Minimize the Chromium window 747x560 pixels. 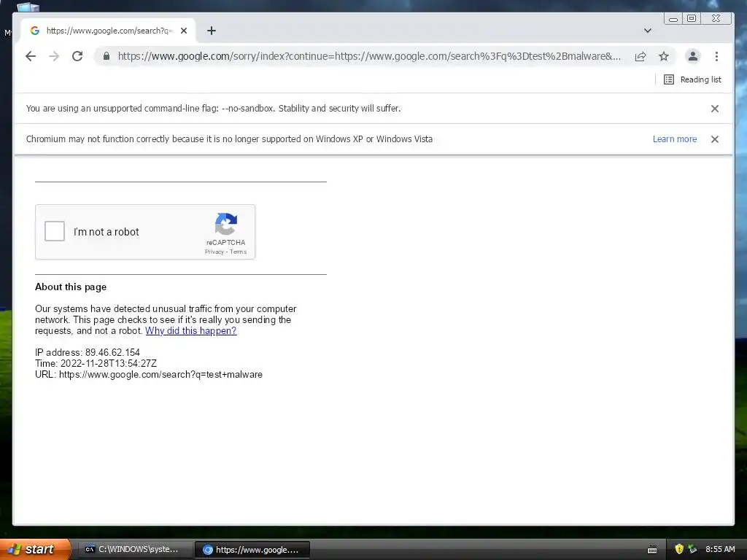673,18
